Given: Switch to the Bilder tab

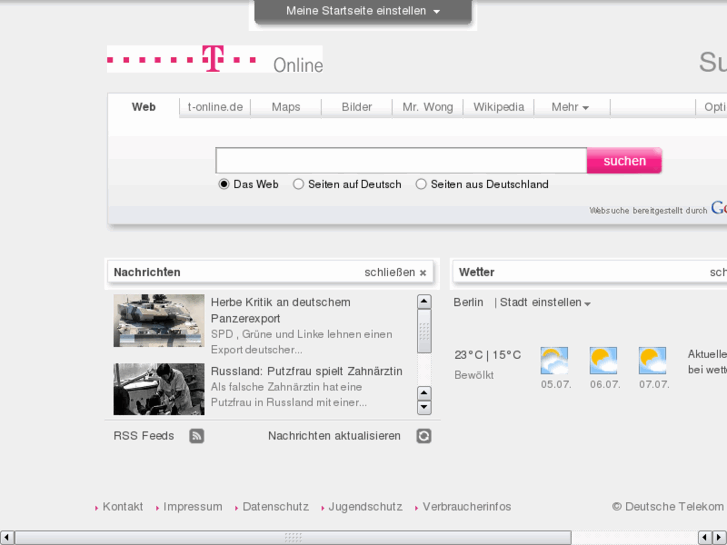Looking at the screenshot, I should (357, 107).
